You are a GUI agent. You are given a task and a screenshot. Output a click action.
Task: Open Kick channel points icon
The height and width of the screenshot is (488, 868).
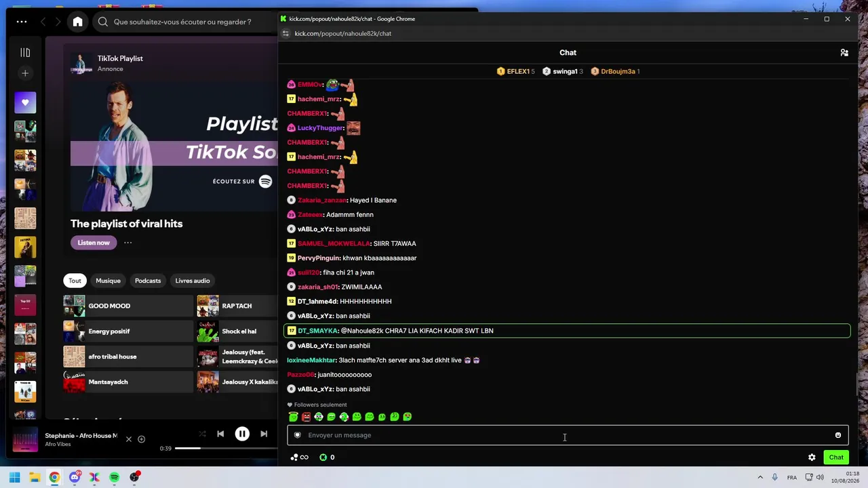(299, 457)
